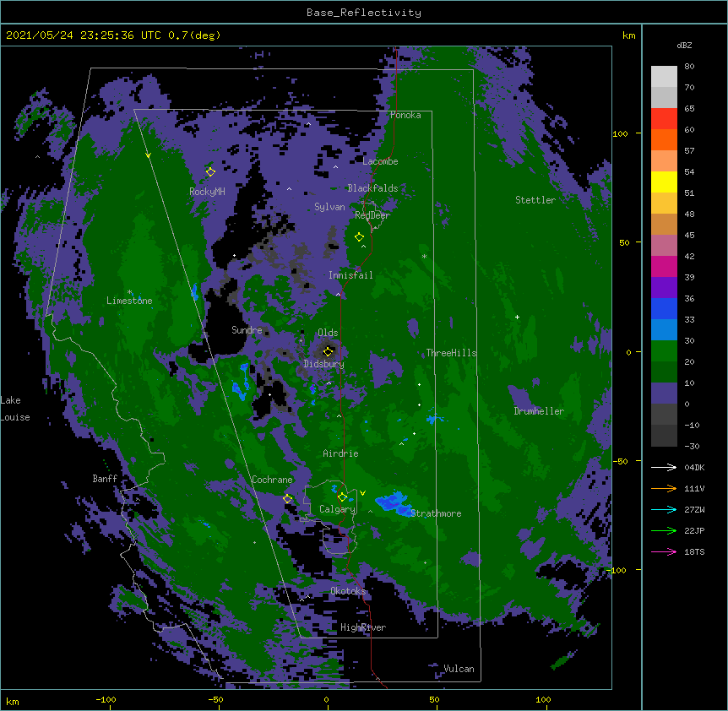Select the light gray 70-80 dBZ legend swatch

click(x=664, y=76)
